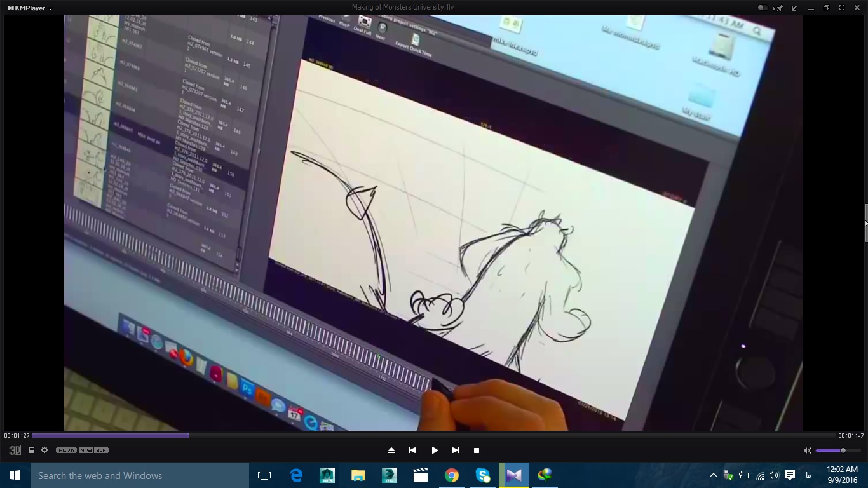This screenshot has height=488, width=868.
Task: Play the Monsters University video
Action: coord(435,450)
